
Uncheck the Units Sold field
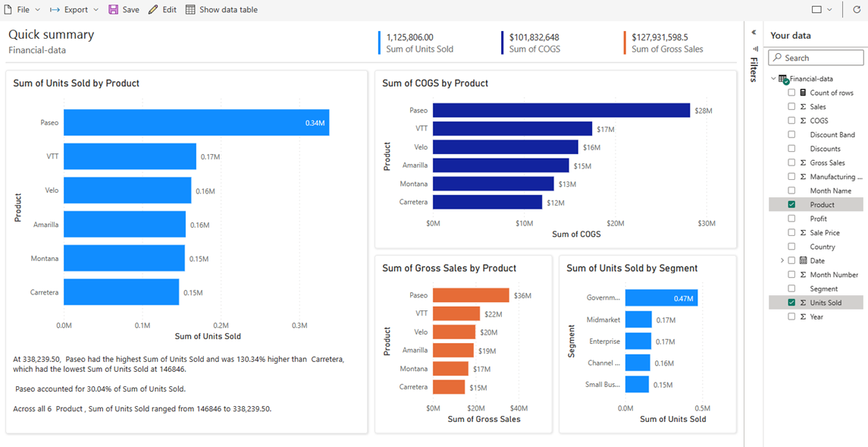pyautogui.click(x=791, y=302)
